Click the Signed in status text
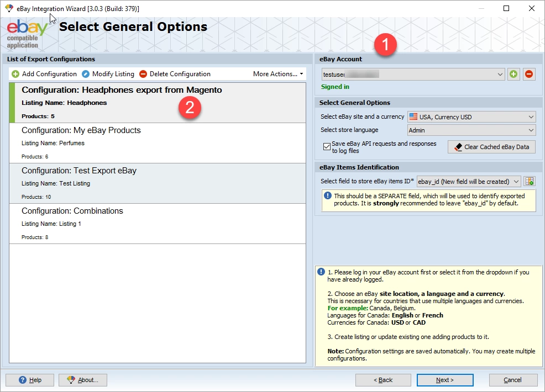Image resolution: width=545 pixels, height=392 pixels. tap(335, 87)
